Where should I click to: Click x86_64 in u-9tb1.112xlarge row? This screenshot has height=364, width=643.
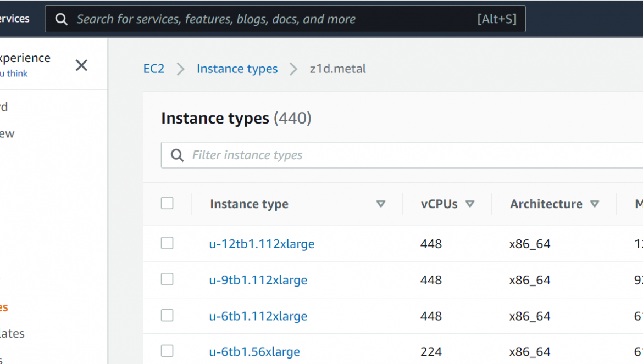pyautogui.click(x=530, y=280)
